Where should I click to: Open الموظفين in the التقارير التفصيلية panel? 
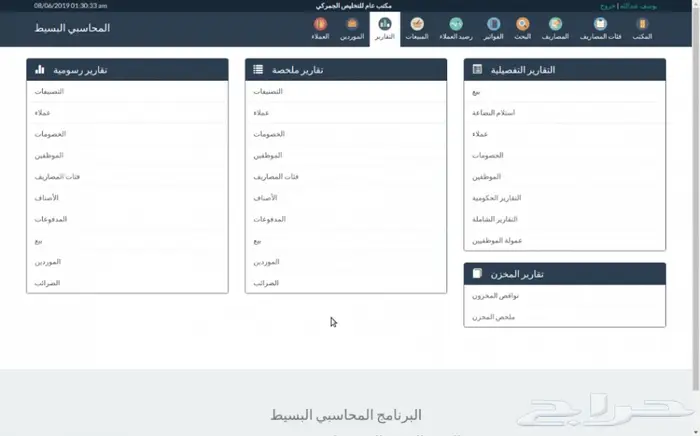[487, 177]
